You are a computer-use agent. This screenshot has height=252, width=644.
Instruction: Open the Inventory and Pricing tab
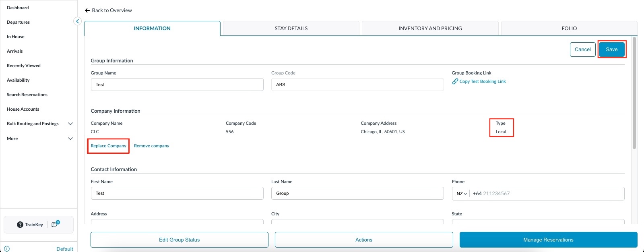click(430, 29)
